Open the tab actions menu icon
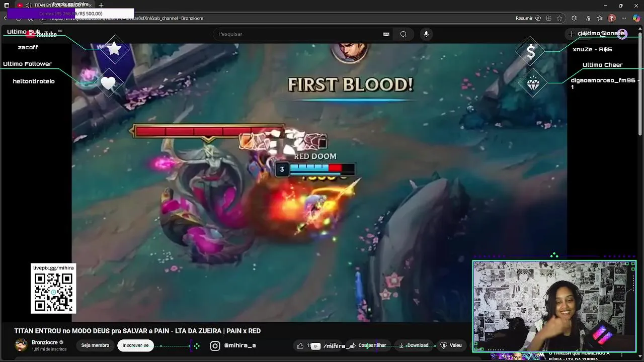This screenshot has height=362, width=644. (7, 5)
